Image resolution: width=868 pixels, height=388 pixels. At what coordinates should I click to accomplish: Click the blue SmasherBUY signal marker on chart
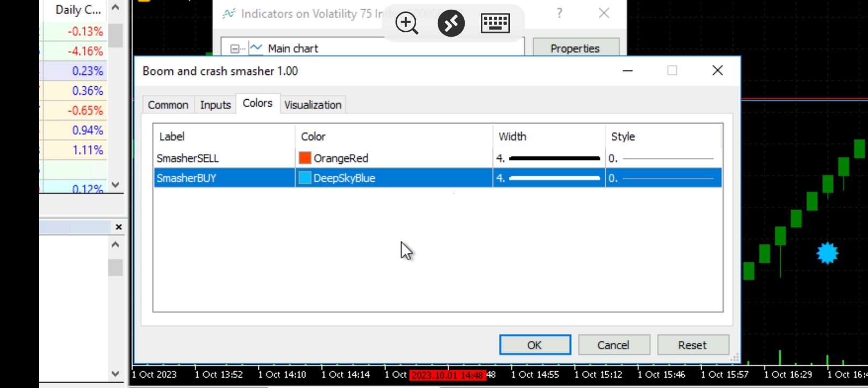(x=827, y=253)
